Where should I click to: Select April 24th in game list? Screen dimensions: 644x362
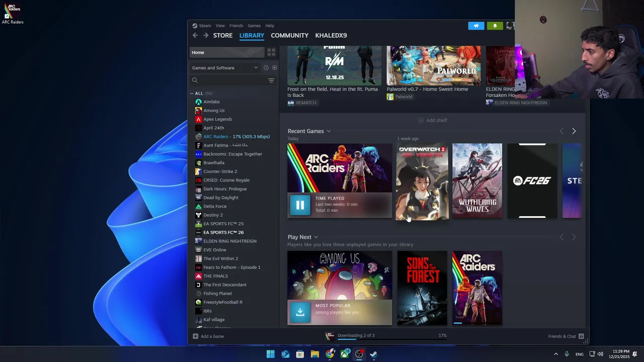coord(213,128)
